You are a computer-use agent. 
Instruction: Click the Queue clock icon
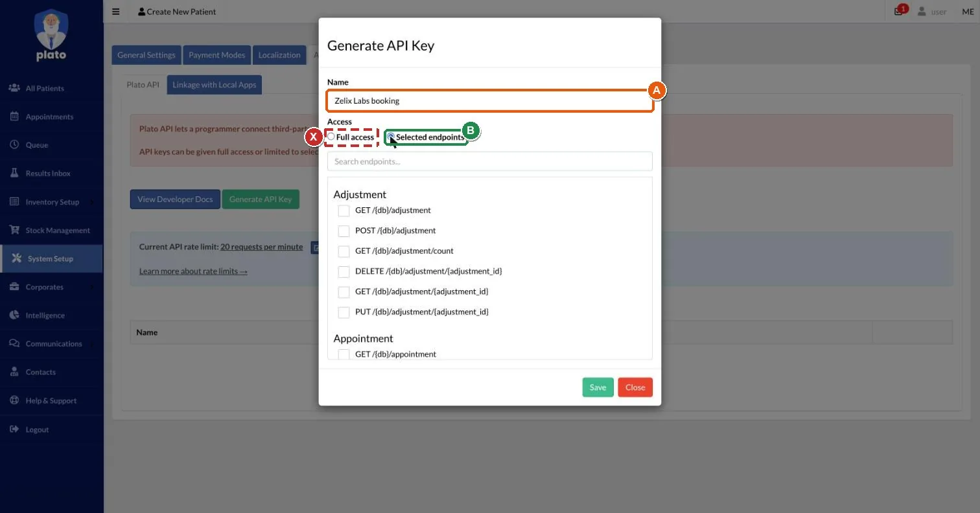tap(14, 145)
